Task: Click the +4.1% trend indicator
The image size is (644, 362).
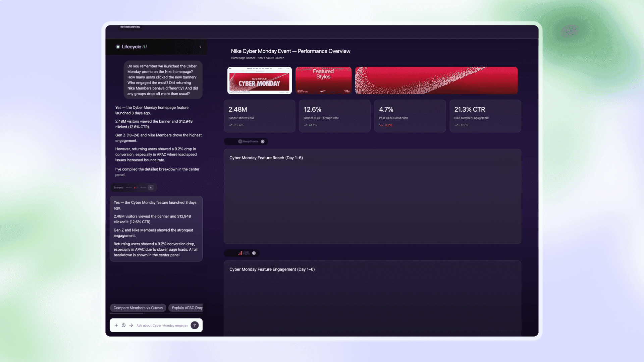Action: tap(310, 125)
